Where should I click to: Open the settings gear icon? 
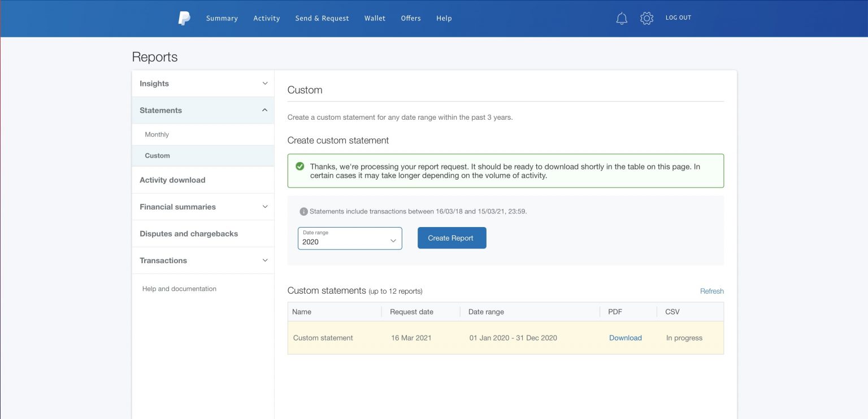[x=646, y=18]
